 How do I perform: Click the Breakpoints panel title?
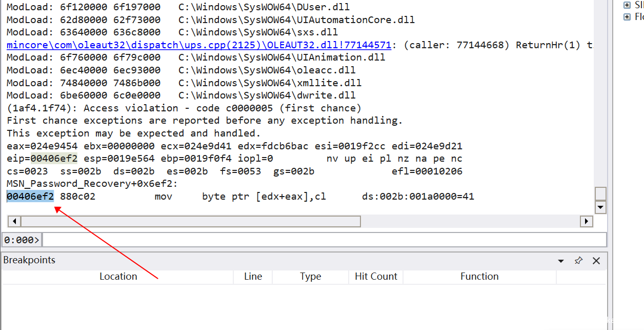(29, 260)
